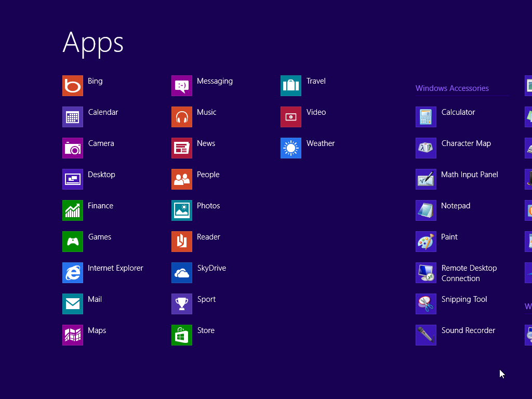Open the Maps app icon
The image size is (532, 399).
pos(73,335)
